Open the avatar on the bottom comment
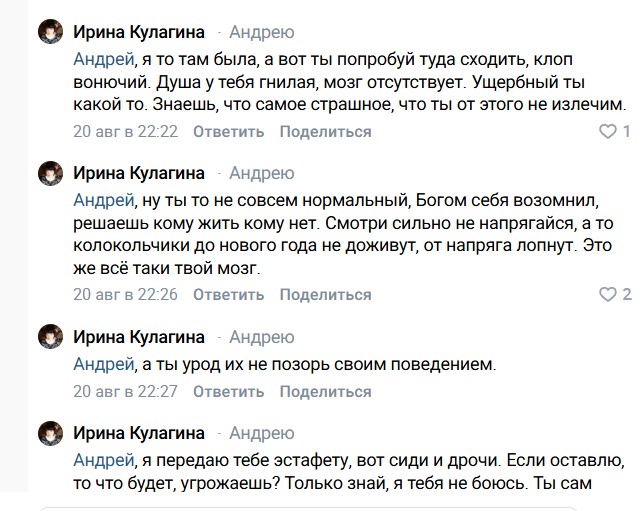The height and width of the screenshot is (511, 642). (x=50, y=433)
